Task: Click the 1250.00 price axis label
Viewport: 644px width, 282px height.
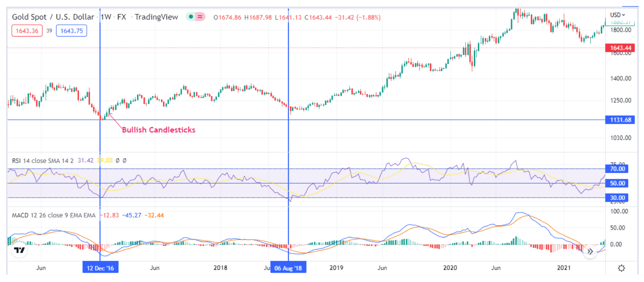Action: (620, 101)
